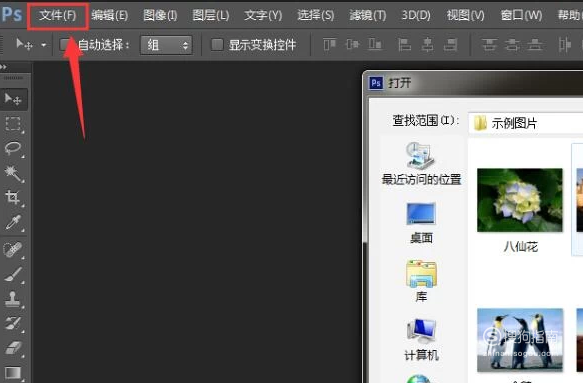Image resolution: width=583 pixels, height=383 pixels.
Task: Click the distribute left edges icon
Action: pos(564,45)
